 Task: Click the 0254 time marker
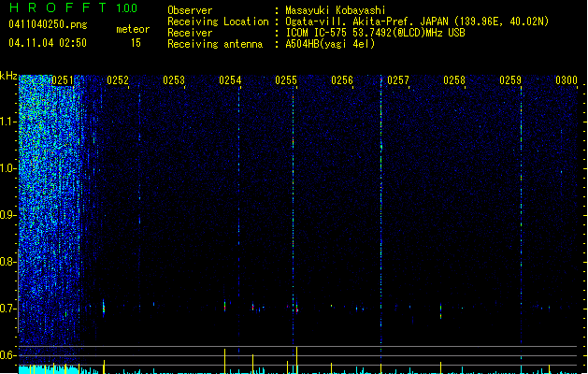pos(230,80)
